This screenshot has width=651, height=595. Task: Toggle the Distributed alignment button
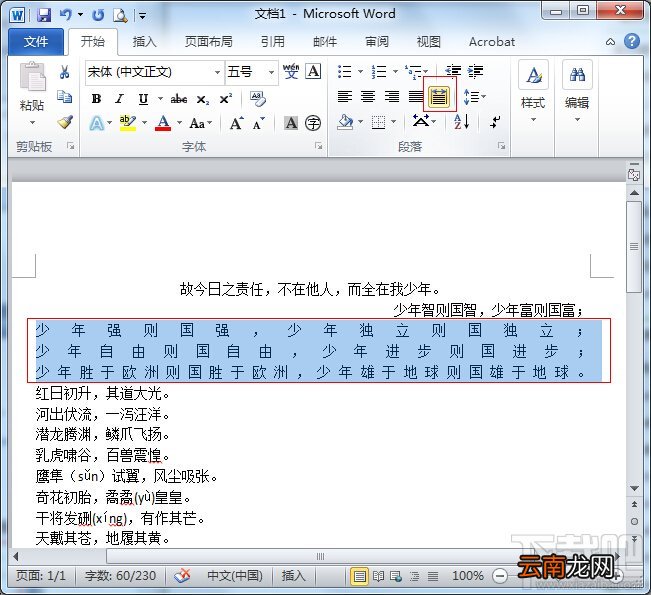click(439, 95)
